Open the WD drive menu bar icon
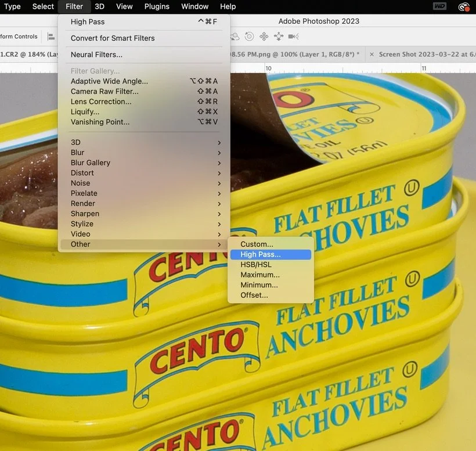Screen dimensions: 476x451 [x=440, y=6]
